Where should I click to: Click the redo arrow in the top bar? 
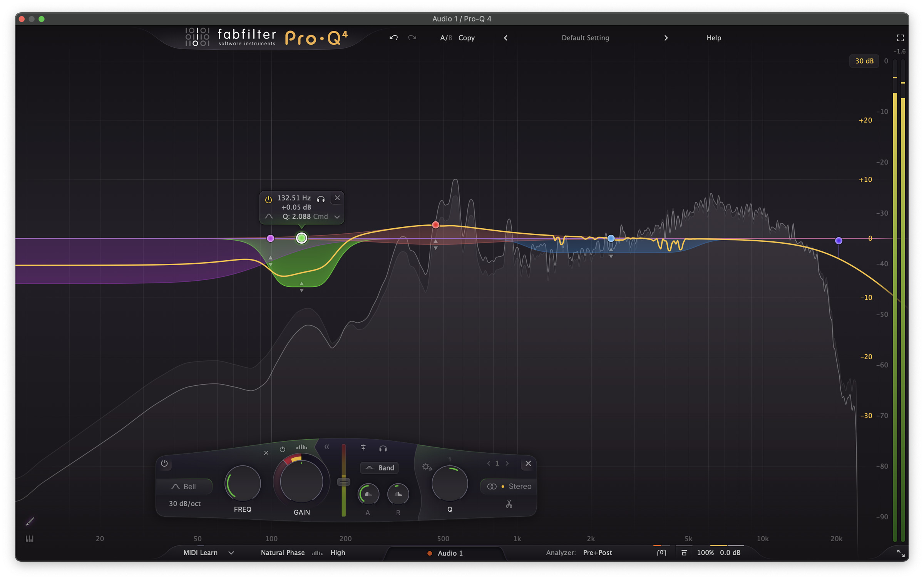[x=412, y=38]
